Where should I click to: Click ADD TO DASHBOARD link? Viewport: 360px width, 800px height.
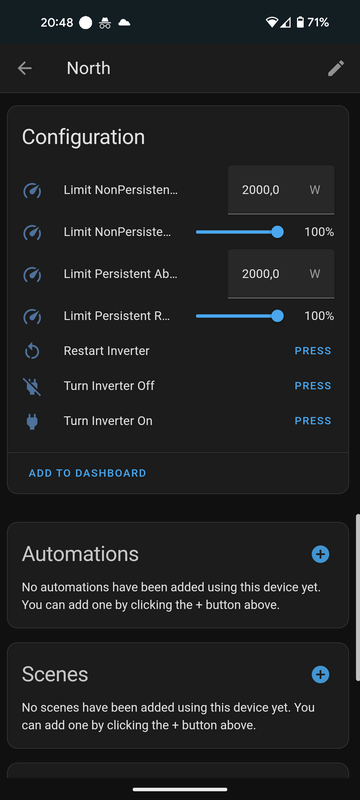[87, 473]
